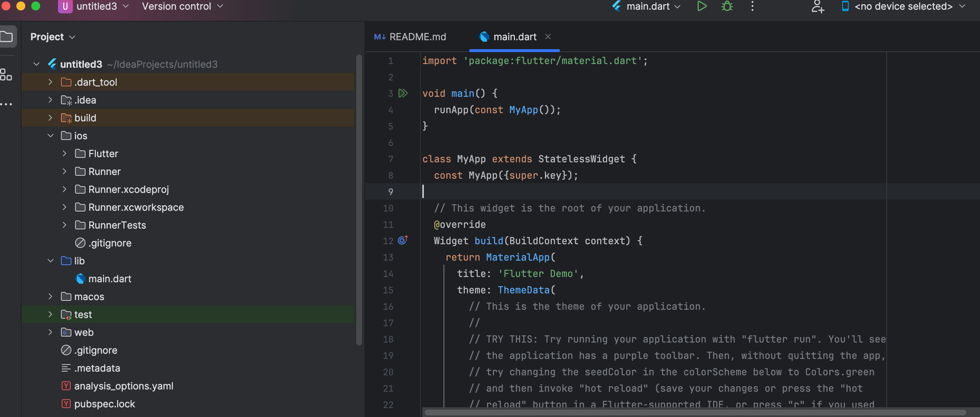The width and height of the screenshot is (980, 417).
Task: Open the Structure tool window icon
Action: pyautogui.click(x=6, y=74)
